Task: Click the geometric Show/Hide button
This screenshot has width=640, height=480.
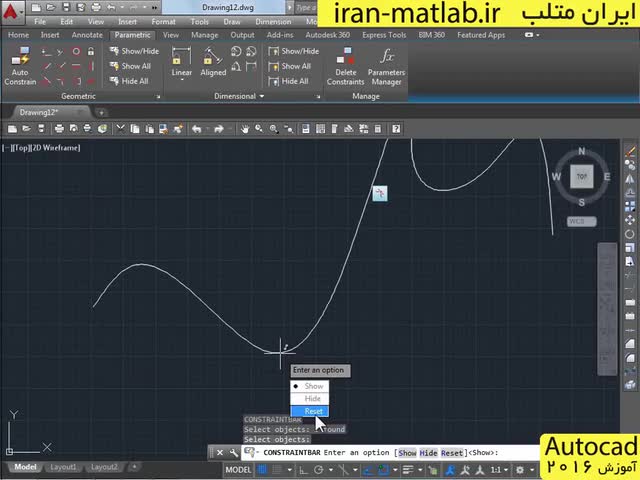Action: (134, 51)
